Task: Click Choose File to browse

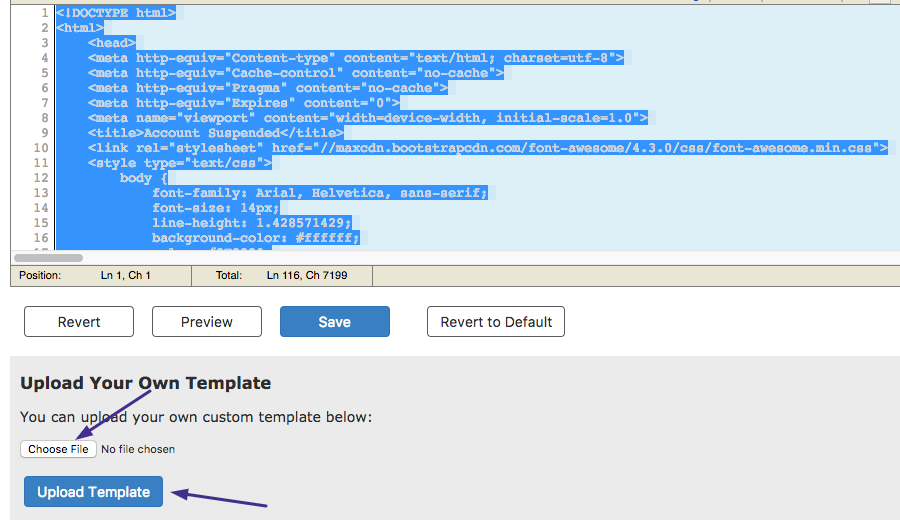Action: [58, 449]
